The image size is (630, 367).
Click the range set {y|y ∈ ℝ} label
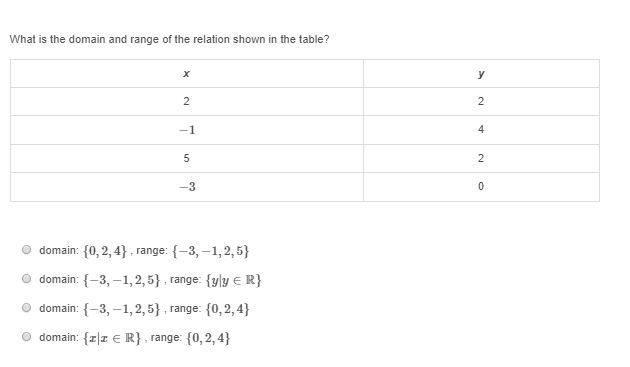click(x=233, y=280)
